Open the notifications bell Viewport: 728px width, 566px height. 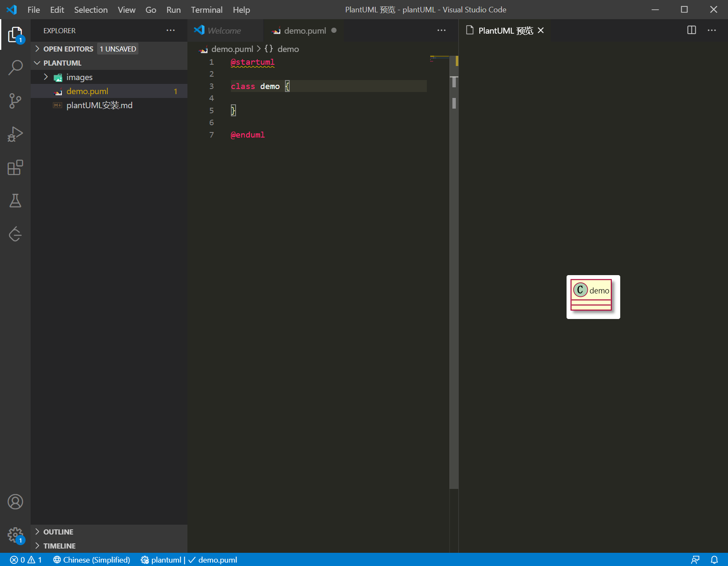pyautogui.click(x=714, y=560)
